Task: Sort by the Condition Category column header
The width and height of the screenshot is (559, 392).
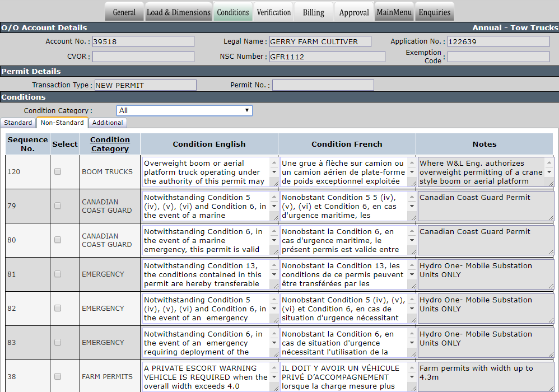Action: click(x=110, y=144)
